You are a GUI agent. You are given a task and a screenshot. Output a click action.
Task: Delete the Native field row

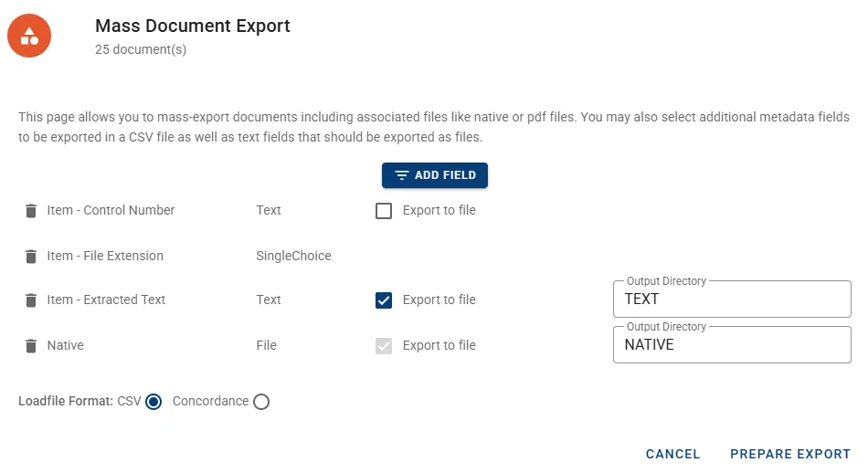tap(31, 346)
